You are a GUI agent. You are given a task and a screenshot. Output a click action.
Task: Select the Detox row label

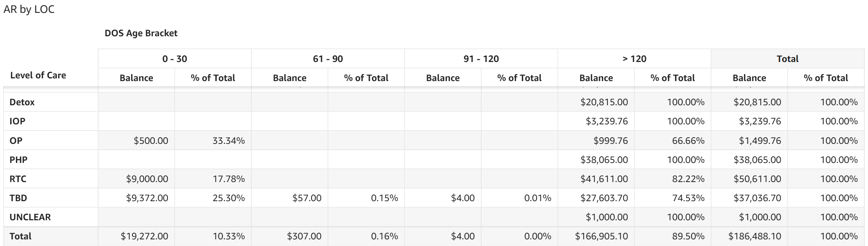(x=22, y=102)
